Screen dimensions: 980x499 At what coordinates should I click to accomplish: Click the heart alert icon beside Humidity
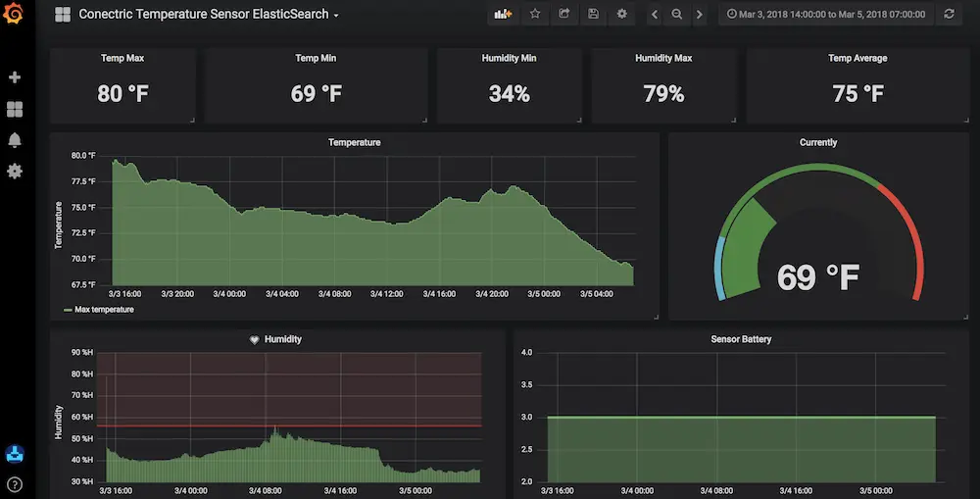tap(255, 339)
